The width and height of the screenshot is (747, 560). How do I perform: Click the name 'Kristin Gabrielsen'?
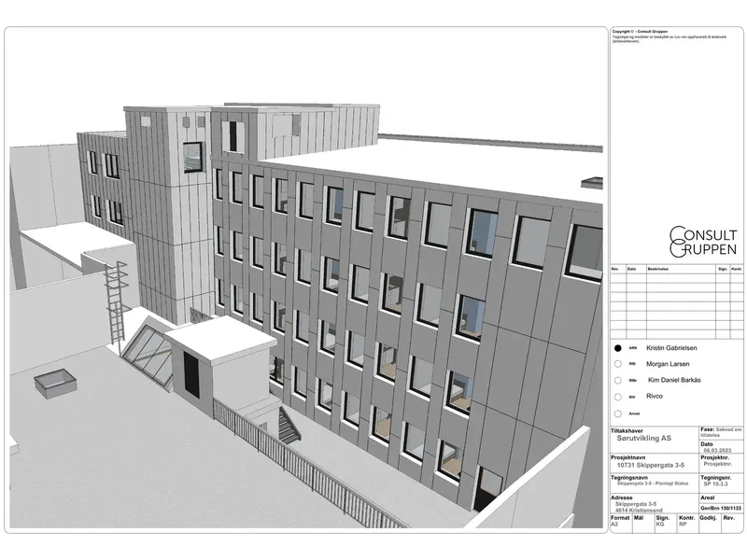(671, 348)
